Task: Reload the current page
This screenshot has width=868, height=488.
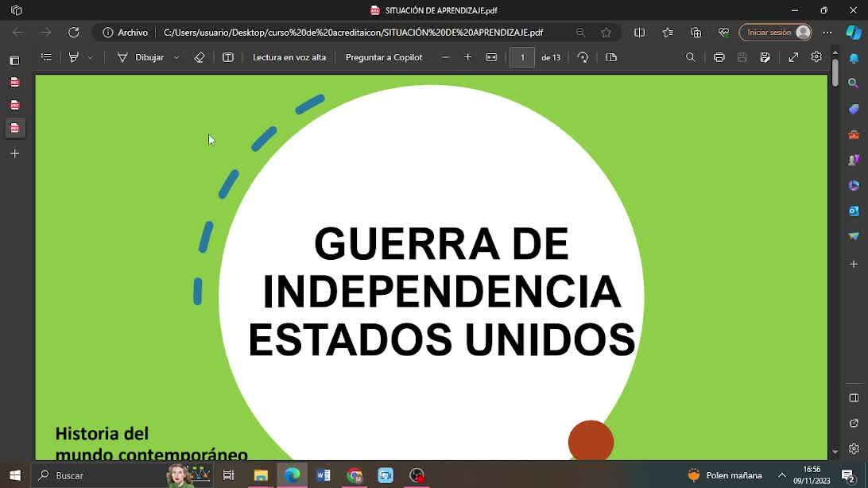Action: click(x=74, y=32)
